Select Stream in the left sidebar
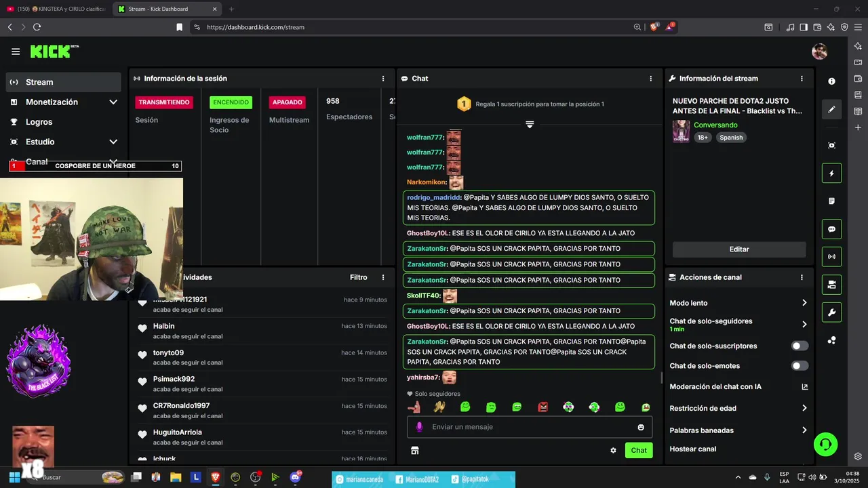The width and height of the screenshot is (868, 488). coord(64,82)
